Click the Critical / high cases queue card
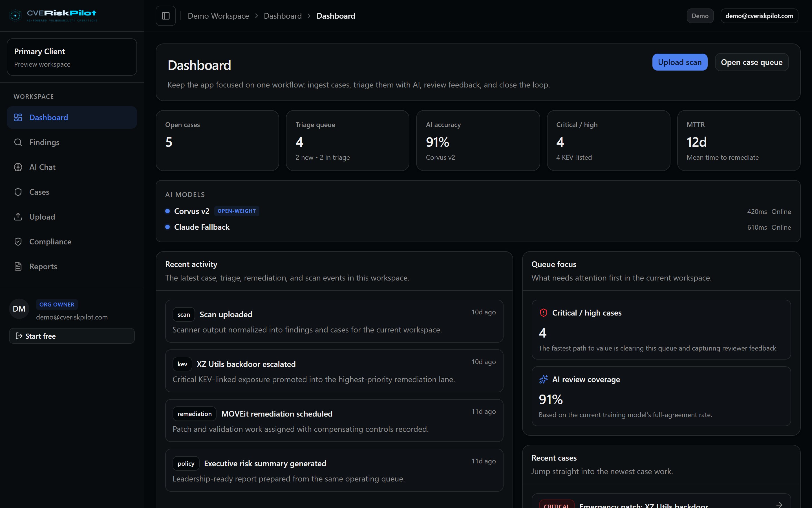Screen dimensions: 812x508 pos(661,330)
